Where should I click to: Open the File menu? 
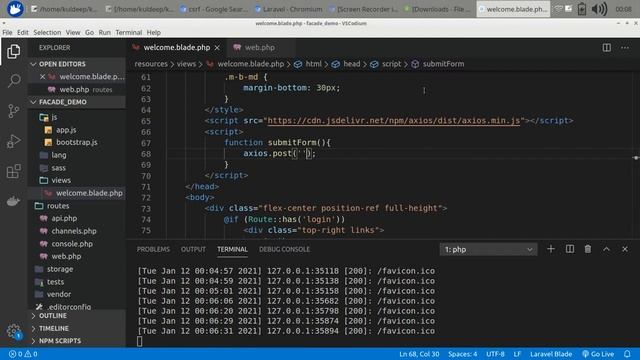(x=7, y=32)
